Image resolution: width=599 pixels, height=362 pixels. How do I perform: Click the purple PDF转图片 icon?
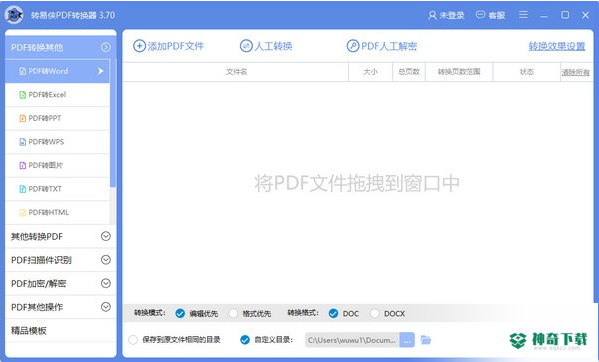coord(23,165)
